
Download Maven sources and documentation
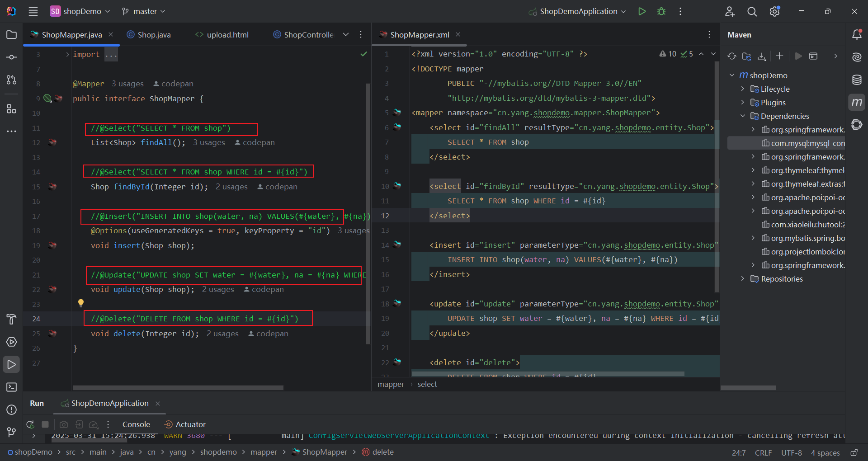[762, 56]
